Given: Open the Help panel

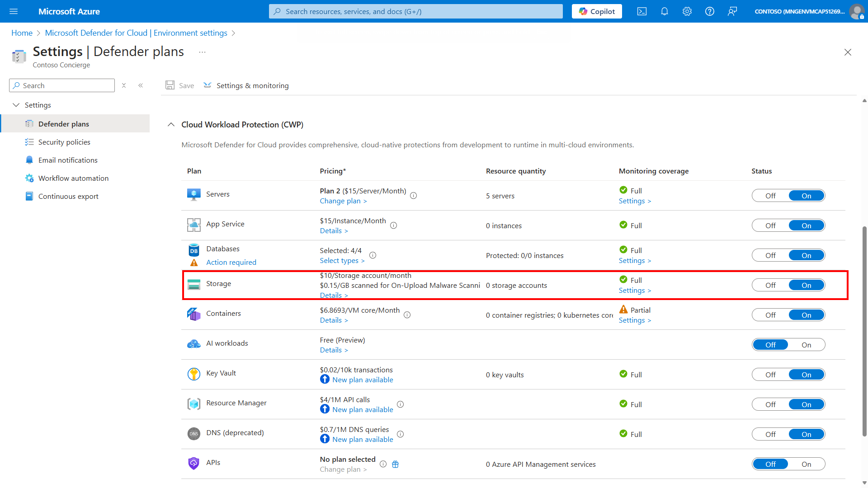Looking at the screenshot, I should (709, 11).
